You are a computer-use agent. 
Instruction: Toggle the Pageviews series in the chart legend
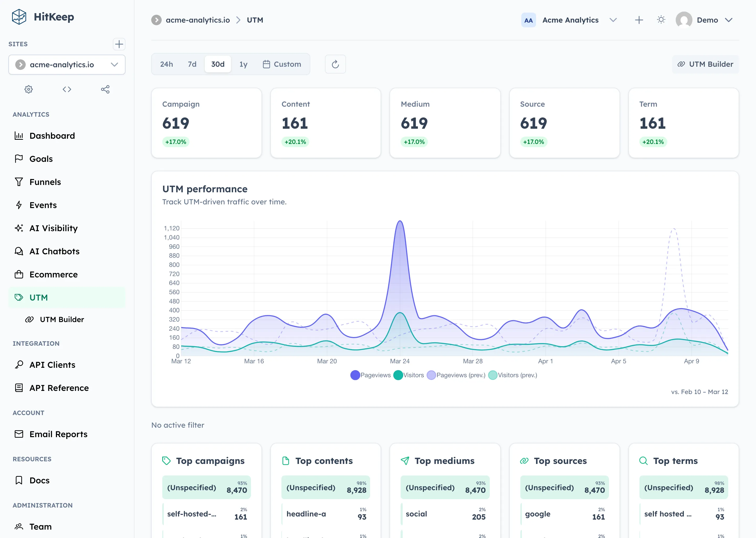click(x=370, y=375)
